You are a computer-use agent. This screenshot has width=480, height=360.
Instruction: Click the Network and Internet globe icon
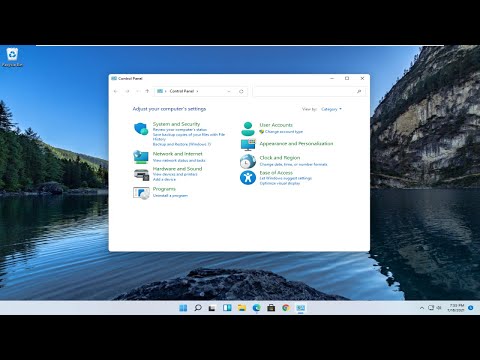coord(141,157)
